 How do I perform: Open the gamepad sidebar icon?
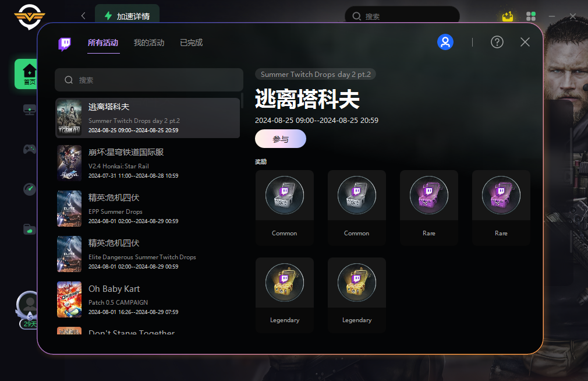tap(30, 149)
